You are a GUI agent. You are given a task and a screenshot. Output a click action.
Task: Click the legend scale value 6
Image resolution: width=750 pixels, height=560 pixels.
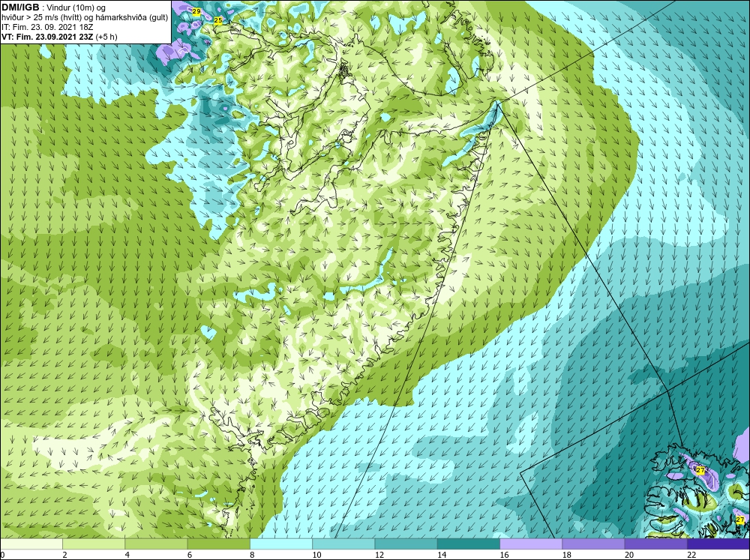190,555
